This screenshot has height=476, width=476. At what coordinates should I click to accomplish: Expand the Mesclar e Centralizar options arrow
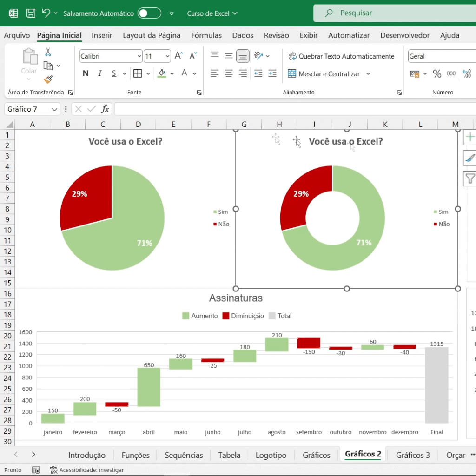click(x=368, y=73)
